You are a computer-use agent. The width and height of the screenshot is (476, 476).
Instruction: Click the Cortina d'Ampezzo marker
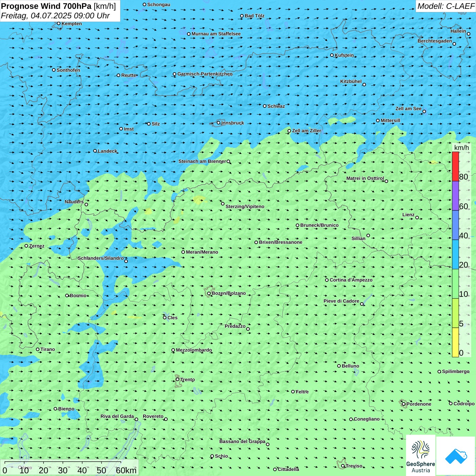(x=327, y=280)
